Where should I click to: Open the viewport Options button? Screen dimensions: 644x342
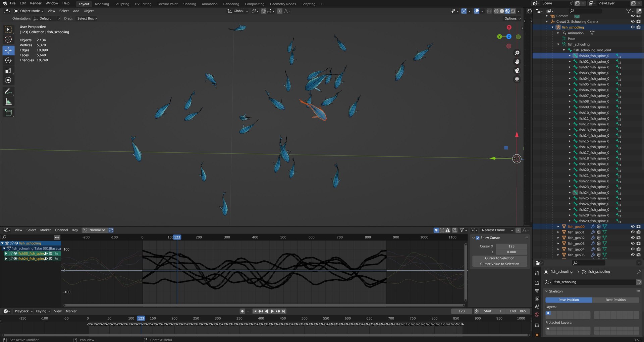(512, 18)
